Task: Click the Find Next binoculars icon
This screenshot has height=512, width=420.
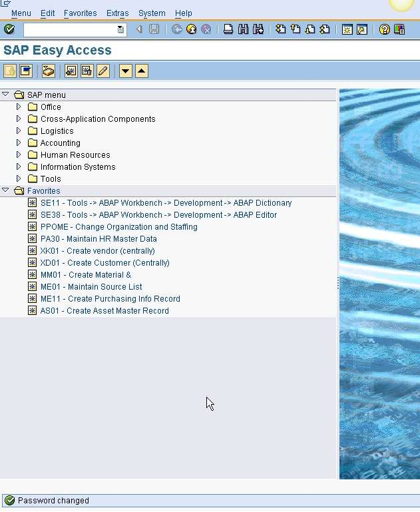Action: click(258, 29)
